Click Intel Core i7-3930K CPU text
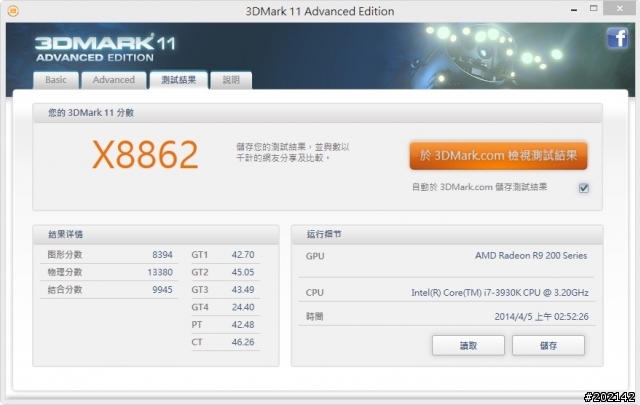The image size is (640, 405). pos(500,293)
